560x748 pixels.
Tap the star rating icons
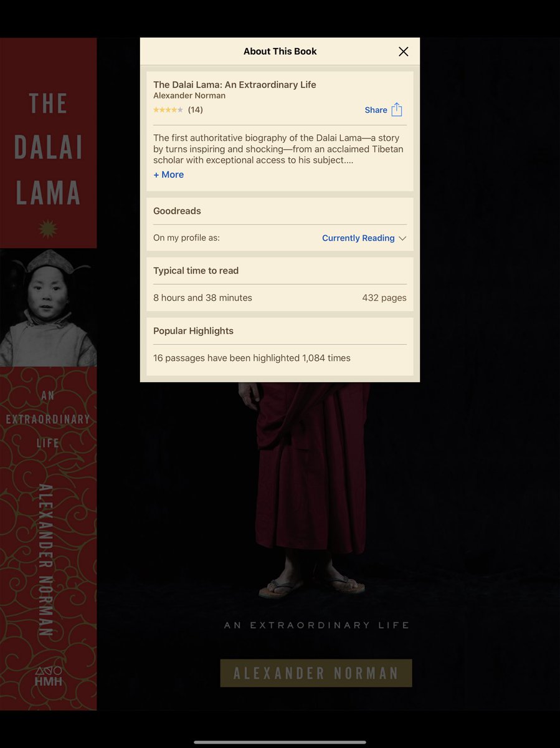click(168, 110)
